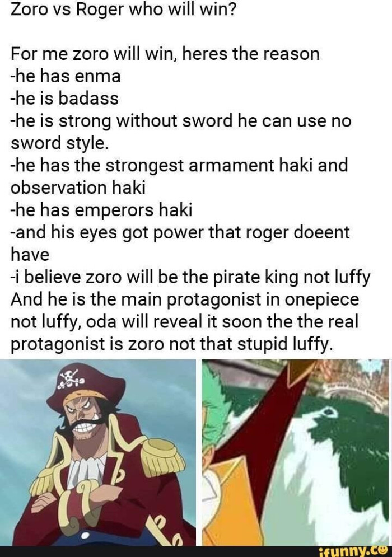The width and height of the screenshot is (392, 557).
Task: Click the text 'observation haki'
Action: pos(78,187)
